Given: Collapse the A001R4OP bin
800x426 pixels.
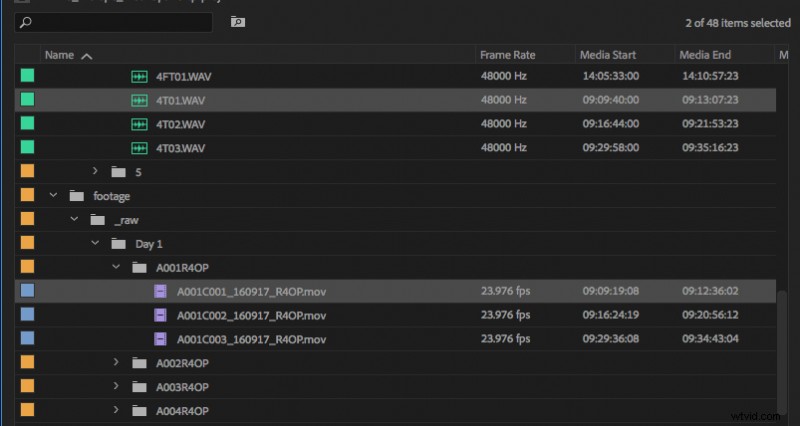Looking at the screenshot, I should [116, 266].
